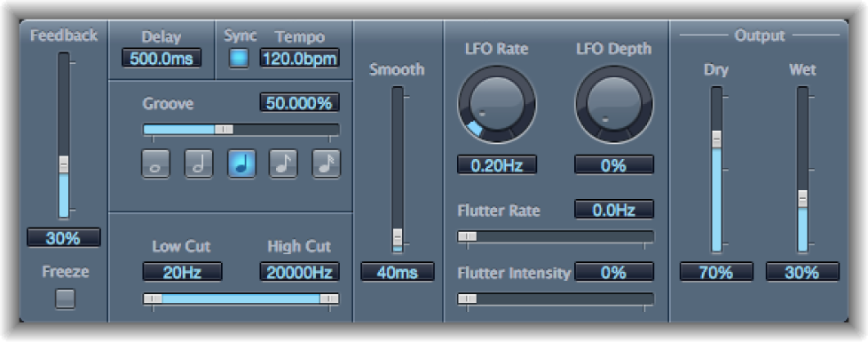Click the LFO Rate 0.20Hz field
The width and height of the screenshot is (868, 343).
(496, 164)
